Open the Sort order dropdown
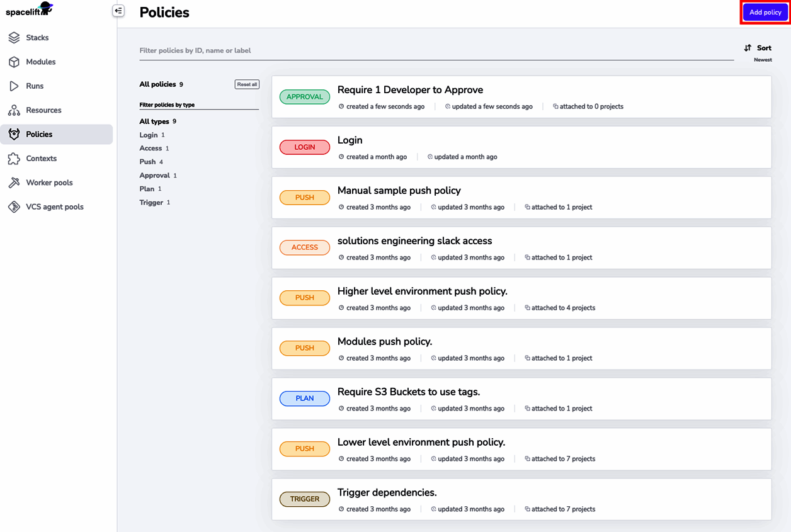Viewport: 791px width, 532px height. point(758,48)
